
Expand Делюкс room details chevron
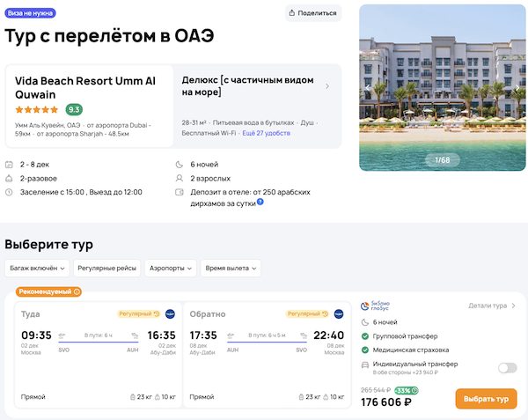pos(327,86)
